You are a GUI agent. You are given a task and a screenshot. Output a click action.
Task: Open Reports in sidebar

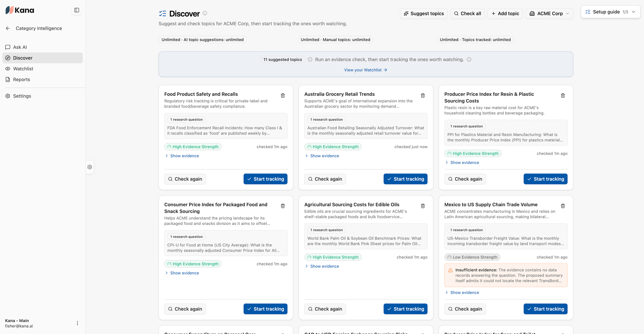[x=43, y=80]
